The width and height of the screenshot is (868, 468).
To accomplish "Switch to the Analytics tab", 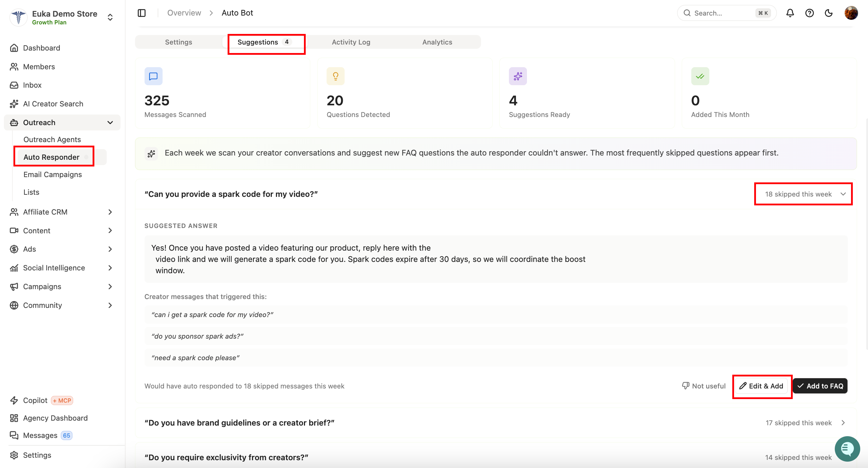I will point(437,42).
